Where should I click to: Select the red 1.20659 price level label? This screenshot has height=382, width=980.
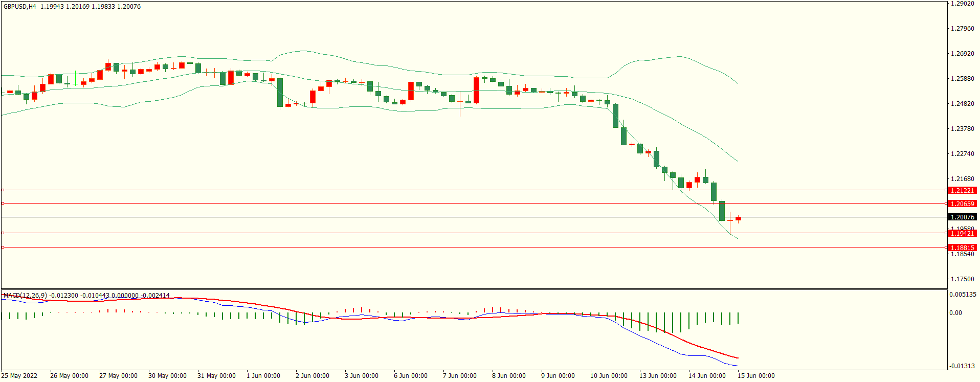click(x=962, y=204)
